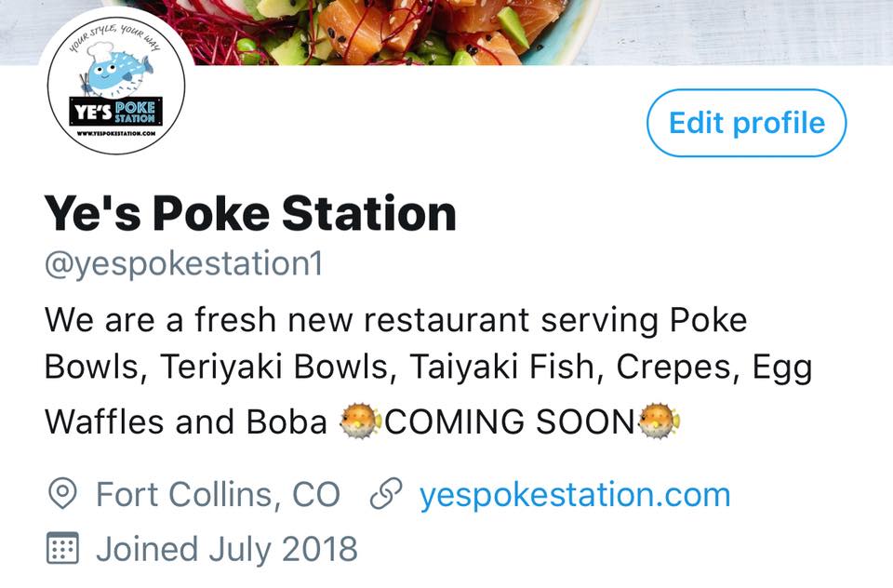The image size is (893, 588).
Task: Open the yespokestation.com website link
Action: click(x=575, y=495)
